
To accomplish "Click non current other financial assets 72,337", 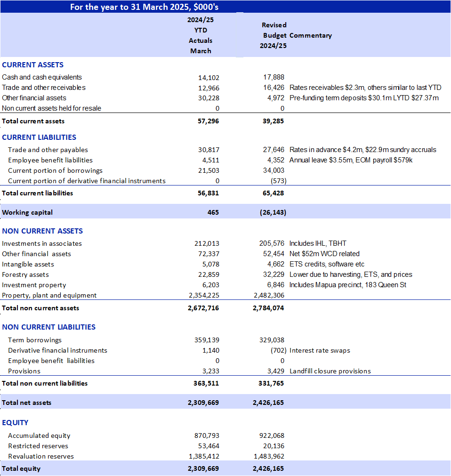I will 209,254.
